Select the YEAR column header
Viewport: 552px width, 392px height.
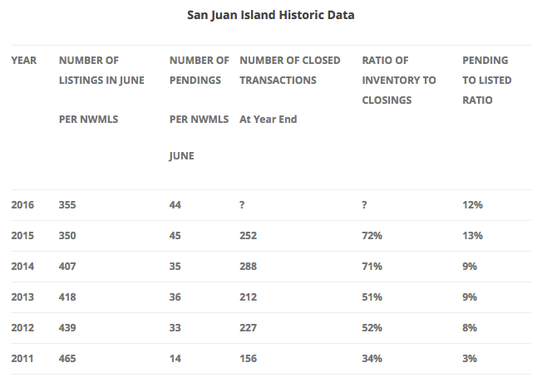[x=23, y=61]
